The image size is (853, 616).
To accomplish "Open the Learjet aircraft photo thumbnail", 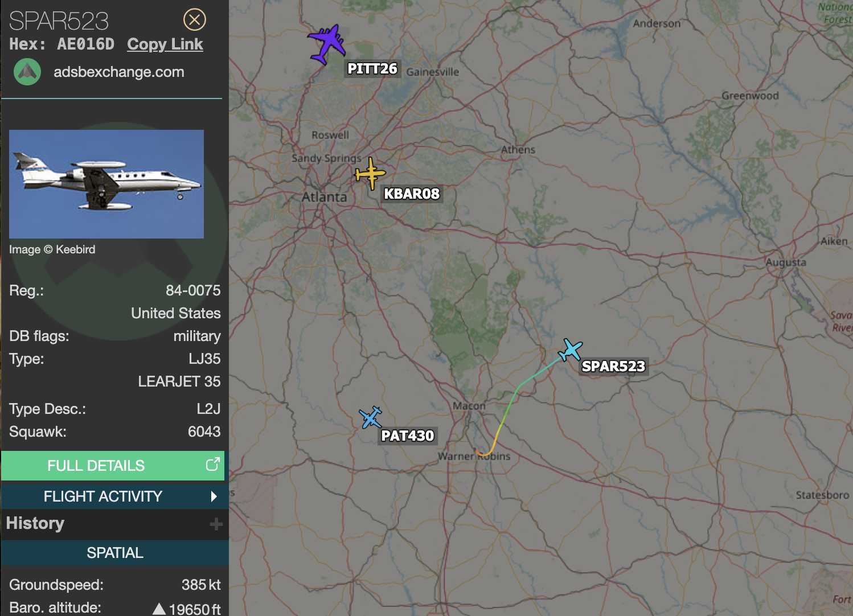I will [106, 184].
